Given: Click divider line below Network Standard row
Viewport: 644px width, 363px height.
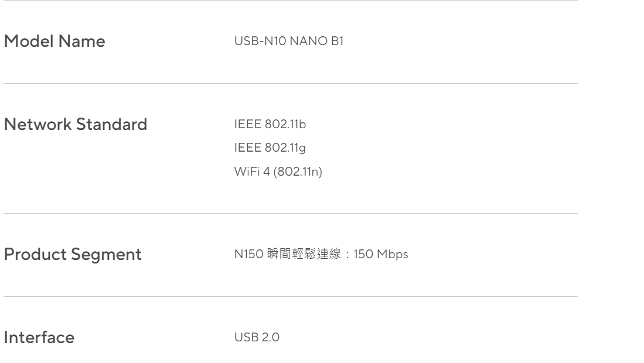Looking at the screenshot, I should [291, 213].
